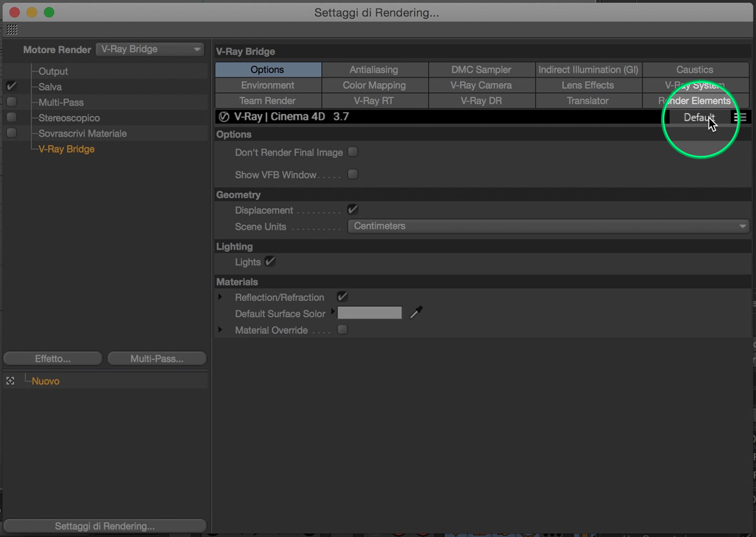
Task: Open the preset menu icon beside Default
Action: click(740, 117)
